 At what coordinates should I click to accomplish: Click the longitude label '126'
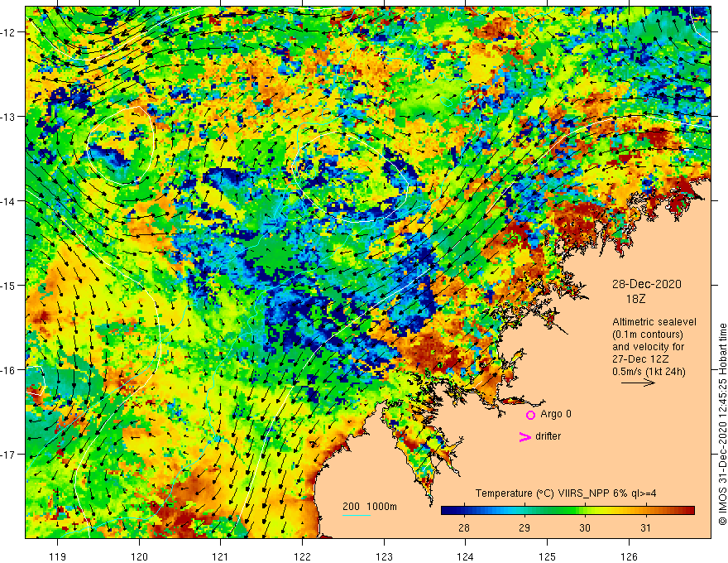pyautogui.click(x=629, y=556)
